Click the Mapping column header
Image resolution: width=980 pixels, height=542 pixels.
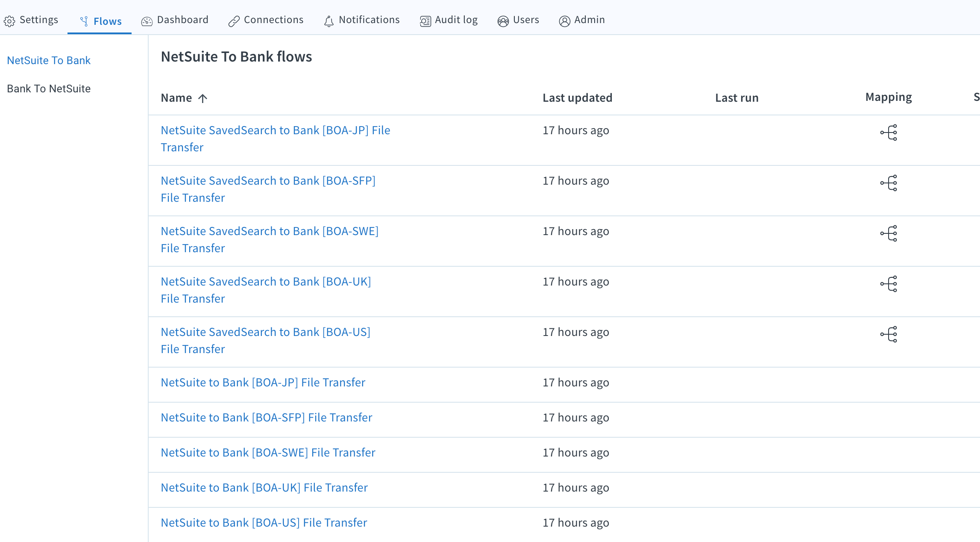889,97
